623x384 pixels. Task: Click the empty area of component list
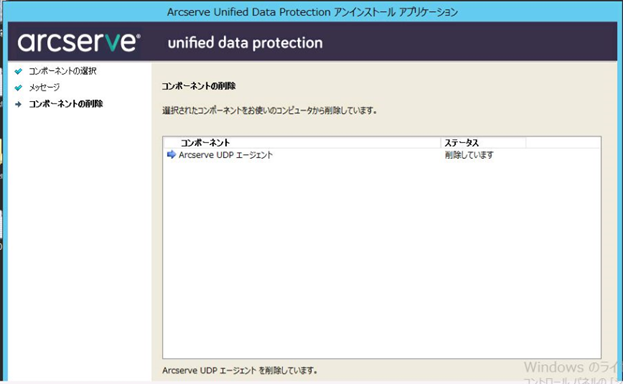pos(381,258)
